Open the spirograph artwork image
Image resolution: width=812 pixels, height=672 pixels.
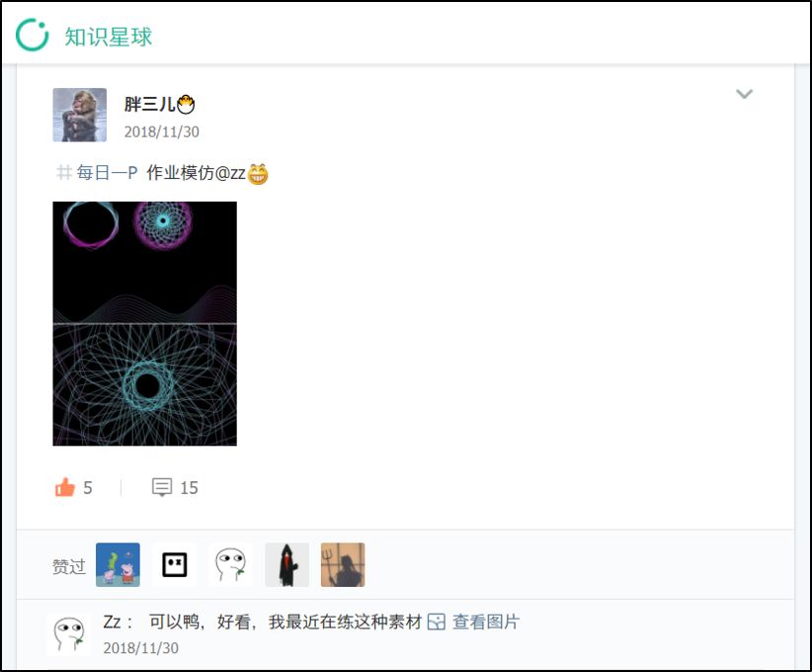145,323
